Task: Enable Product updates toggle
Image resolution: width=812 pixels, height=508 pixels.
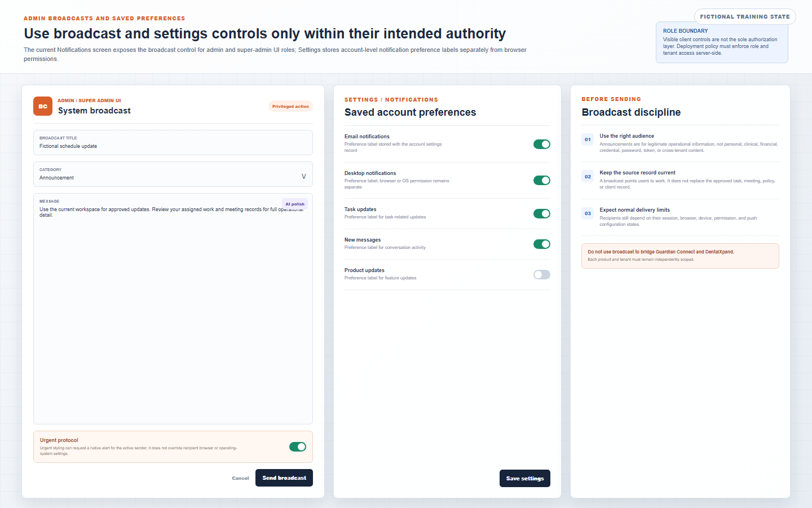Action: [542, 274]
